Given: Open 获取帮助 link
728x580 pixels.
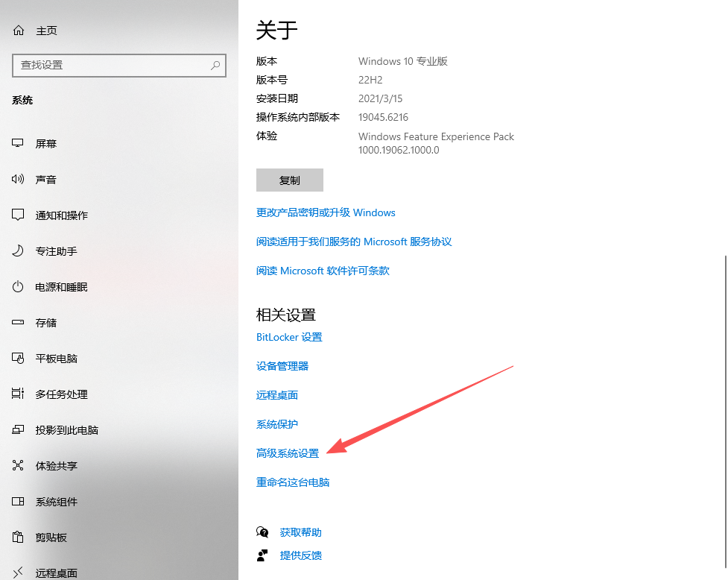Looking at the screenshot, I should point(301,532).
